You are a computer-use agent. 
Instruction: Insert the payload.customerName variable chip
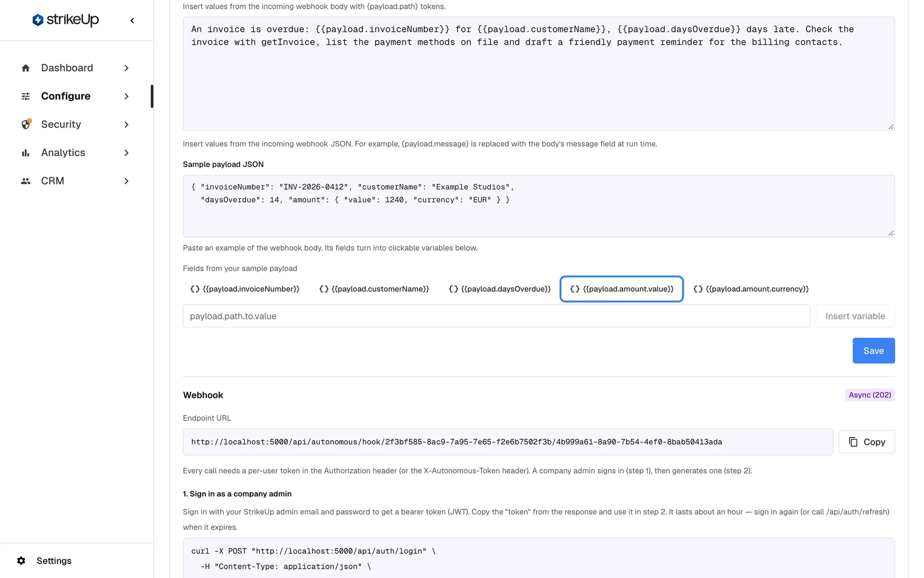click(374, 289)
